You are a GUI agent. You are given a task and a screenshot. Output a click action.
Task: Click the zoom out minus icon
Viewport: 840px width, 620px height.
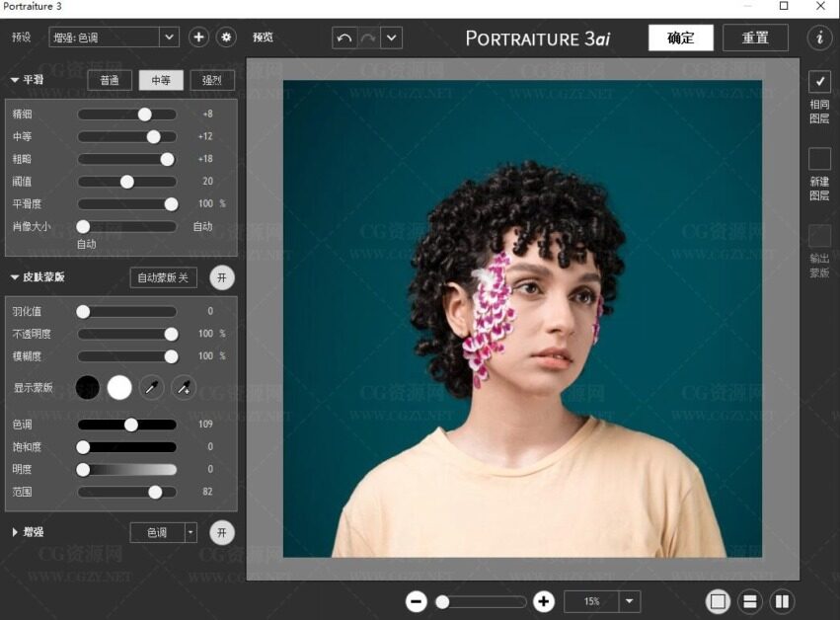417,601
